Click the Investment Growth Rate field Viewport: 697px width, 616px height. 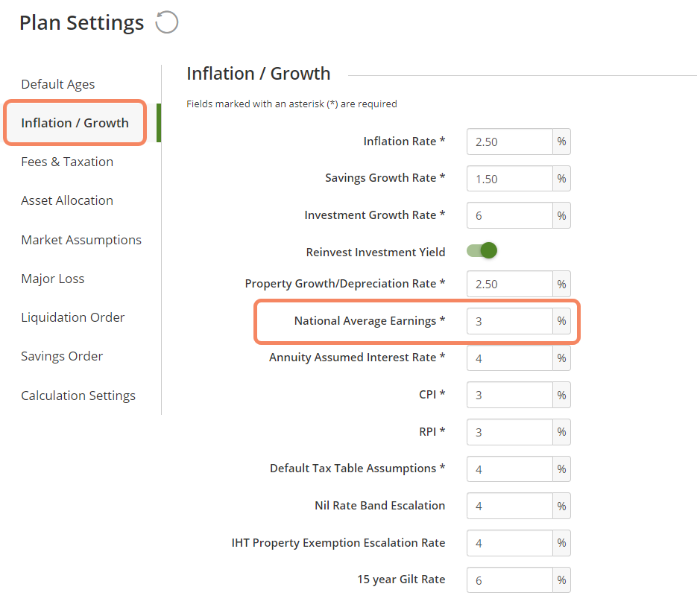tap(509, 215)
